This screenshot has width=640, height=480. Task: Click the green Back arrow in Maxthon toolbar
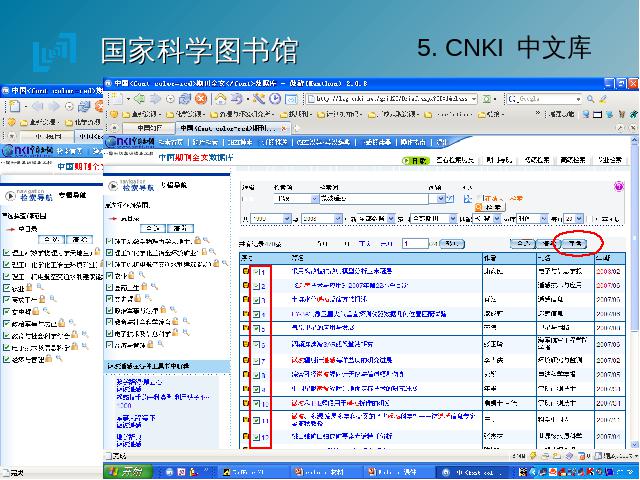[140, 99]
